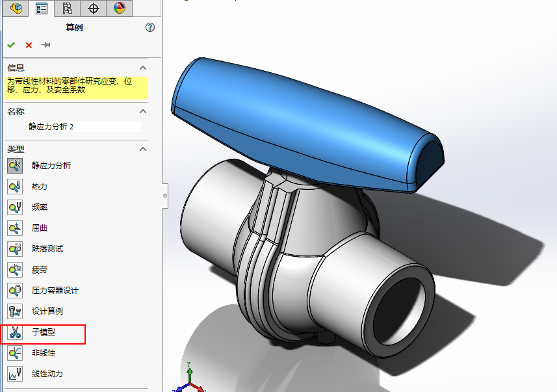557x392 pixels.
Task: Click the 屈曲 type label
Action: (40, 228)
